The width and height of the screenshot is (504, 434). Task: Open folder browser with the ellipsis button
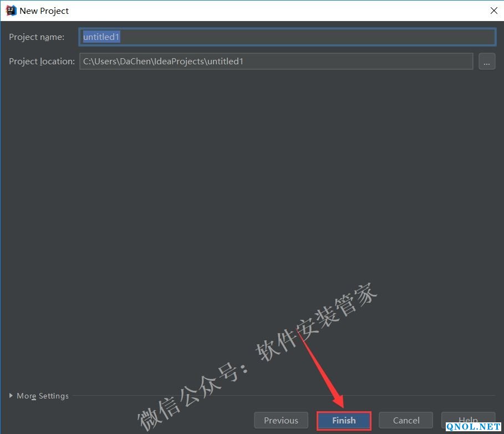click(486, 62)
